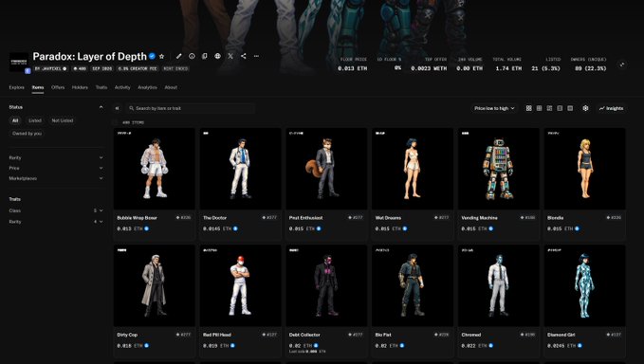Select the fifth layout view icon

click(x=570, y=108)
